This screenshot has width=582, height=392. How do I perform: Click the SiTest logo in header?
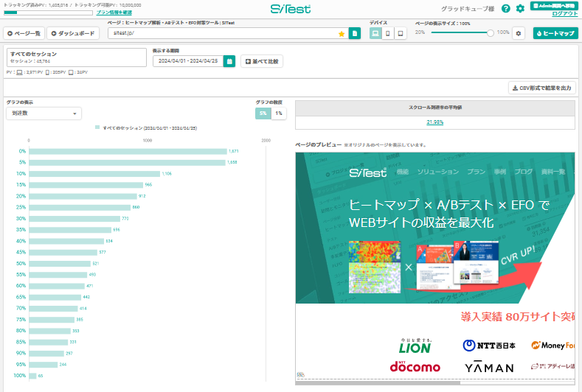pyautogui.click(x=291, y=9)
